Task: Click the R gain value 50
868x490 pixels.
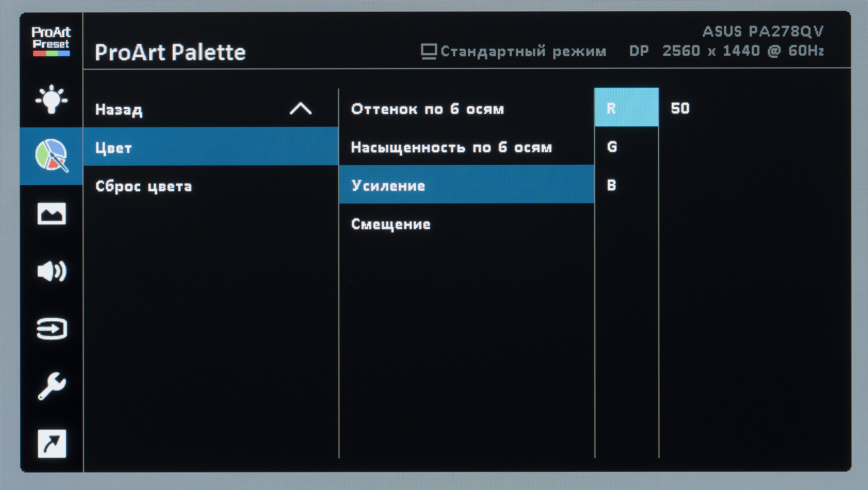Action: [x=680, y=108]
